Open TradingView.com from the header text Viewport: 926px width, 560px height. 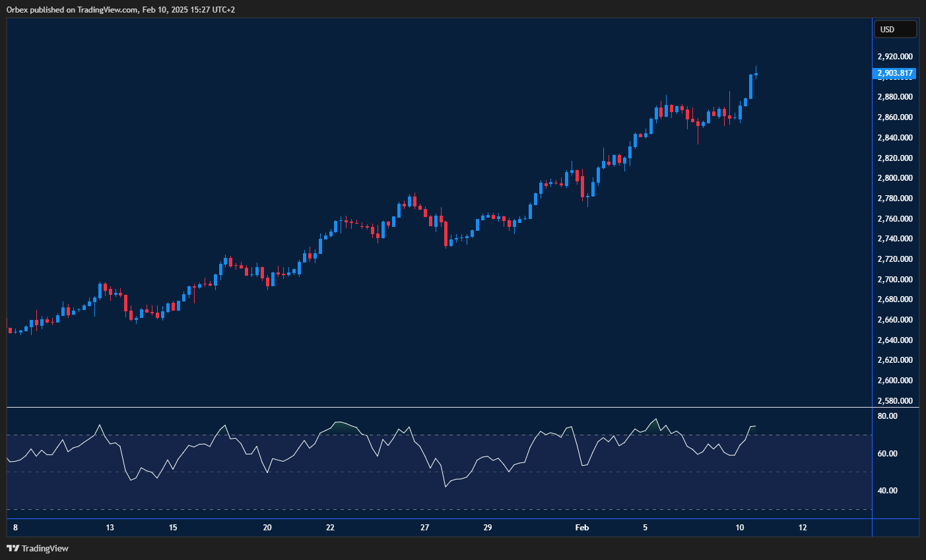pos(106,9)
